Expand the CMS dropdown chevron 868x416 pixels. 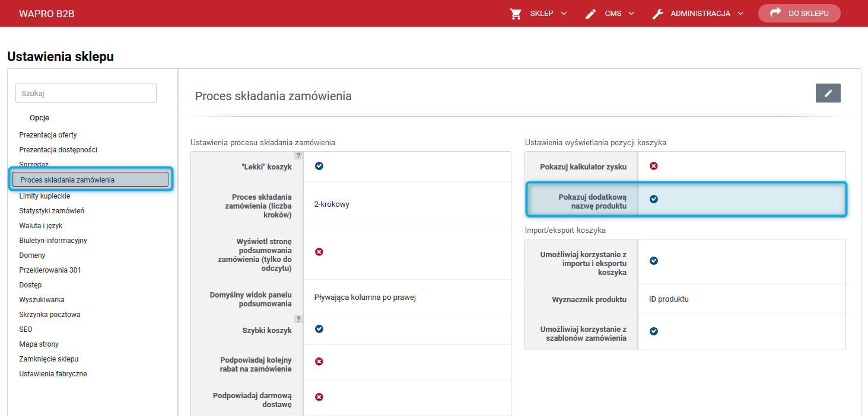[x=631, y=14]
